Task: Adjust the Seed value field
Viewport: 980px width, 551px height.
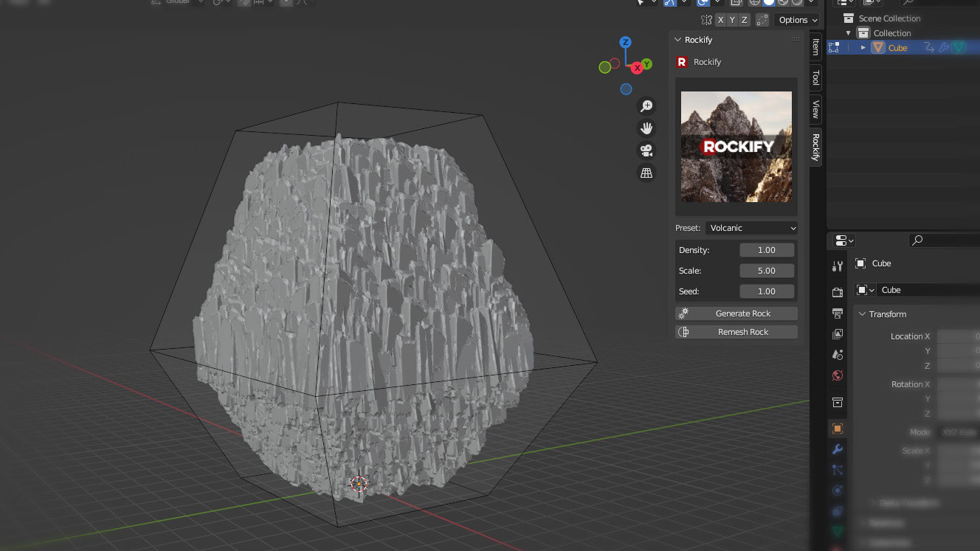Action: [767, 291]
